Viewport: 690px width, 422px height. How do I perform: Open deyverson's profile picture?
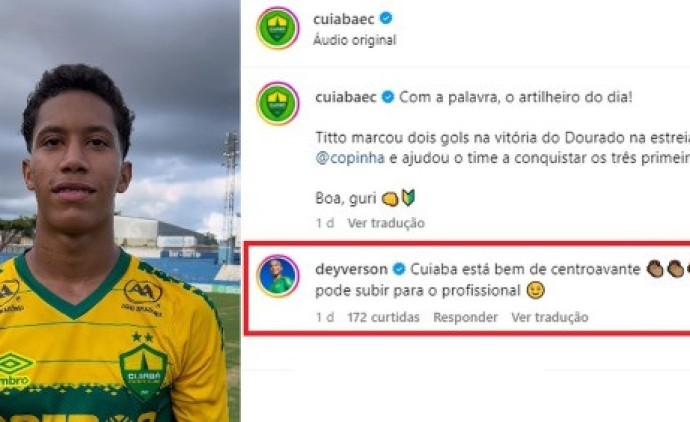[x=278, y=276]
